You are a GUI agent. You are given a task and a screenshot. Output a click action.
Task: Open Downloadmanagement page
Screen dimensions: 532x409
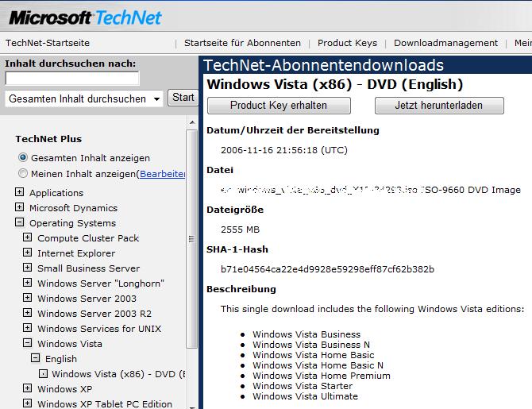click(445, 43)
